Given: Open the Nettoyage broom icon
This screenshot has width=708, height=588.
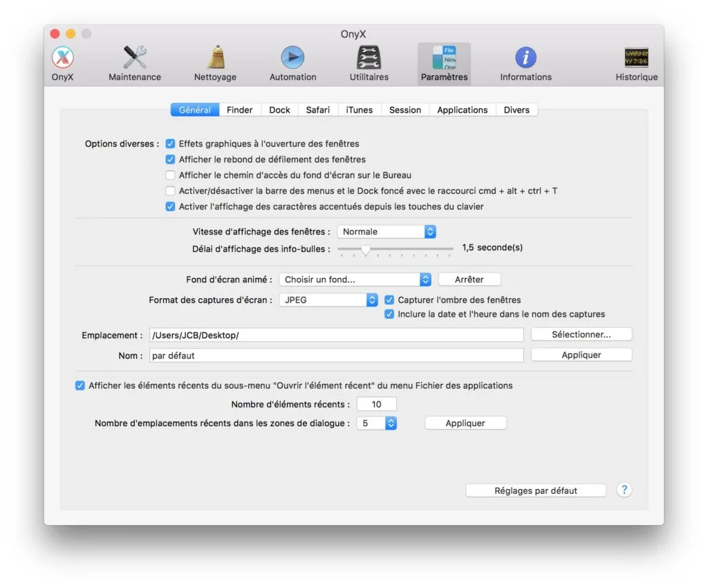Looking at the screenshot, I should tap(215, 62).
